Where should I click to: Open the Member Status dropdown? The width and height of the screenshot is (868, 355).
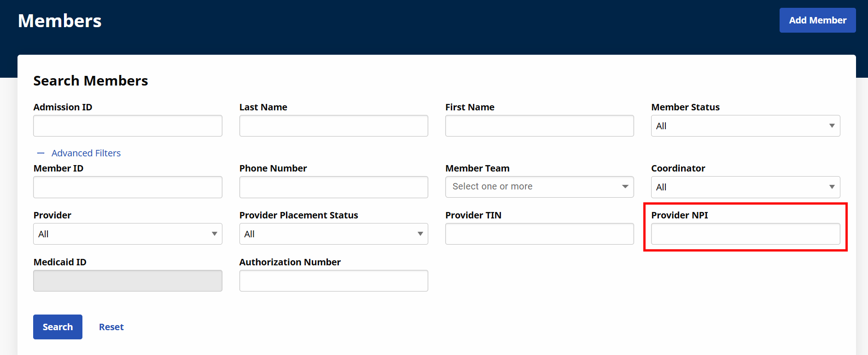pyautogui.click(x=745, y=126)
